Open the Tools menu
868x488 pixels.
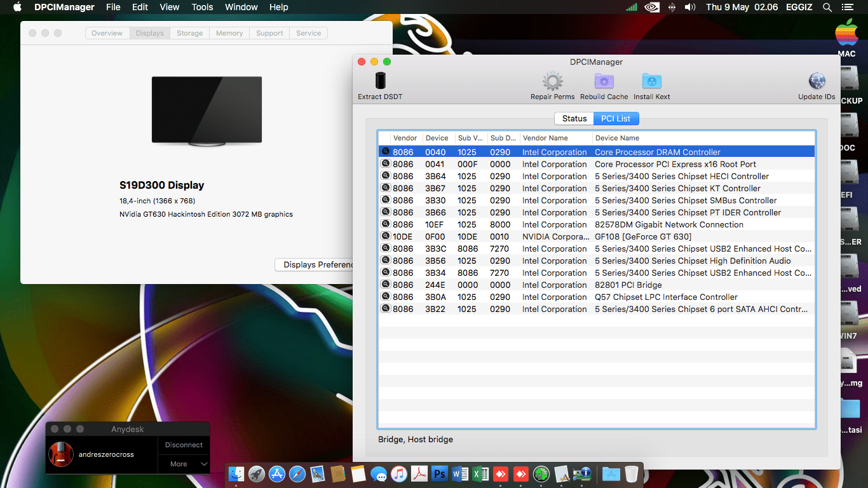[x=202, y=7]
